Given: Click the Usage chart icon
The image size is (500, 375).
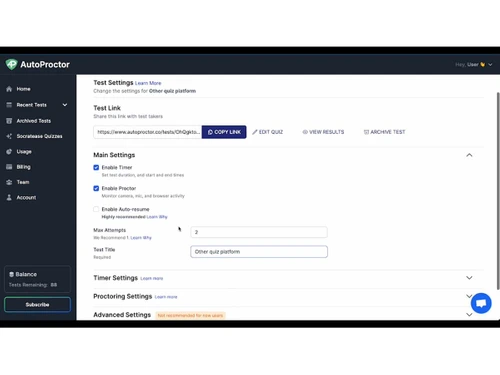Looking at the screenshot, I should [x=9, y=151].
